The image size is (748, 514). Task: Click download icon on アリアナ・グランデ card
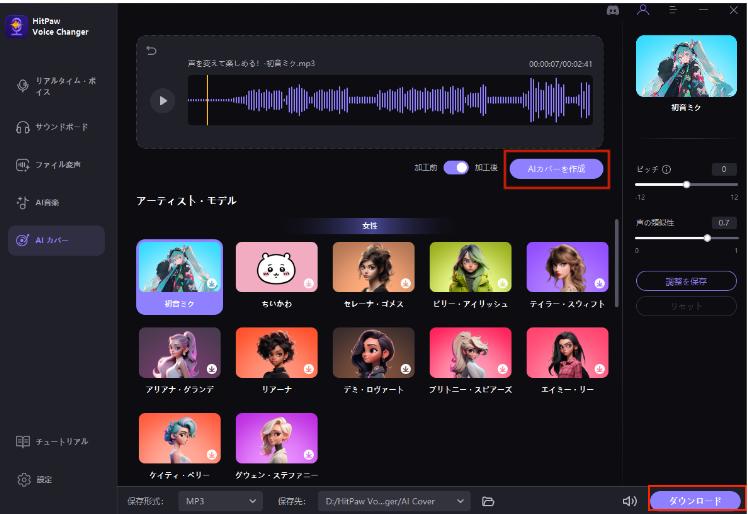(x=211, y=369)
